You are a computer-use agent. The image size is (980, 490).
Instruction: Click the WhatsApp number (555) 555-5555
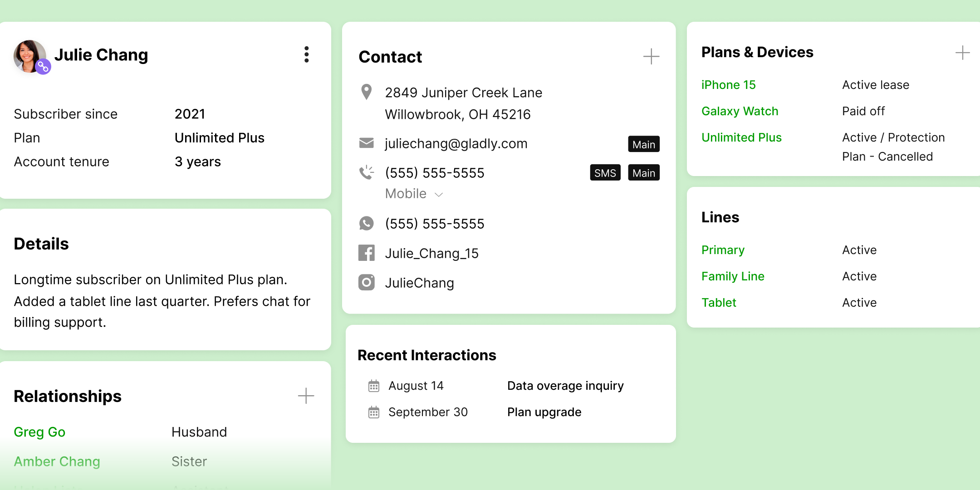435,224
